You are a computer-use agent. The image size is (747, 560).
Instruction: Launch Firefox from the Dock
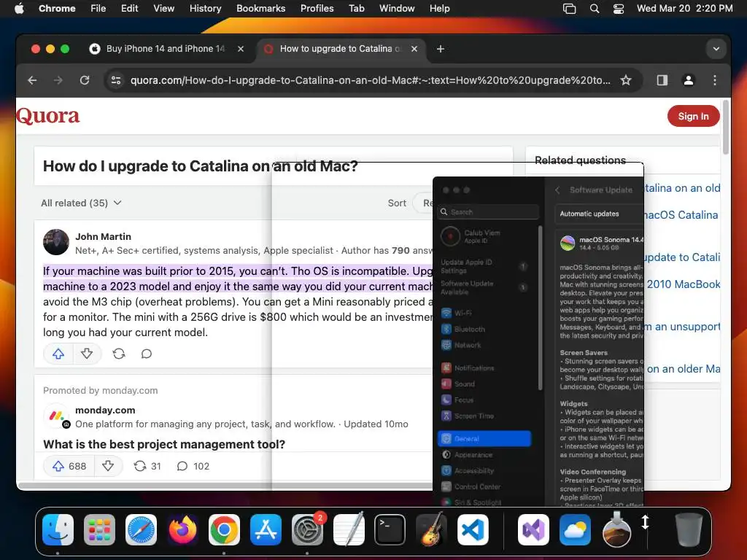tap(182, 529)
